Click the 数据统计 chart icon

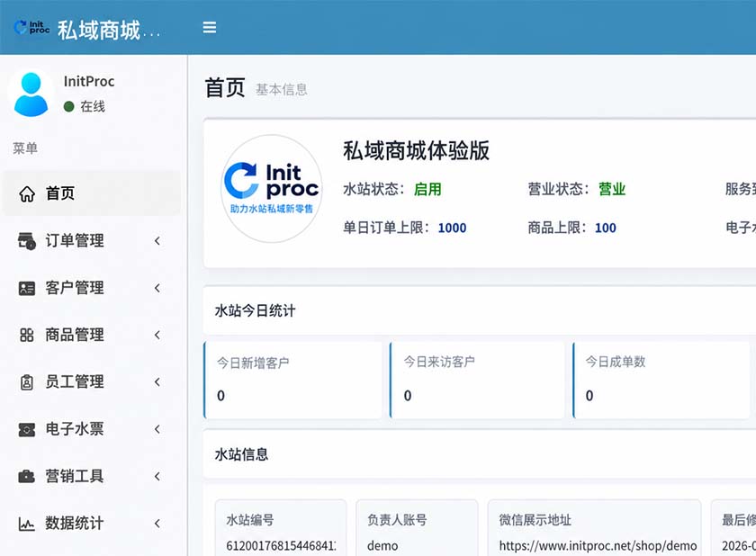[x=27, y=524]
